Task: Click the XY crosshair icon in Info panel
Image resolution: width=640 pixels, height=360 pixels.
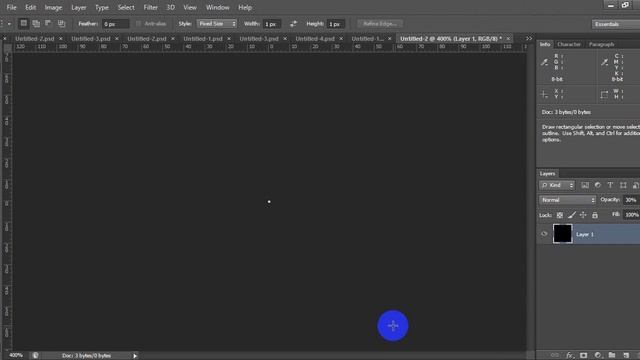Action: click(x=544, y=94)
